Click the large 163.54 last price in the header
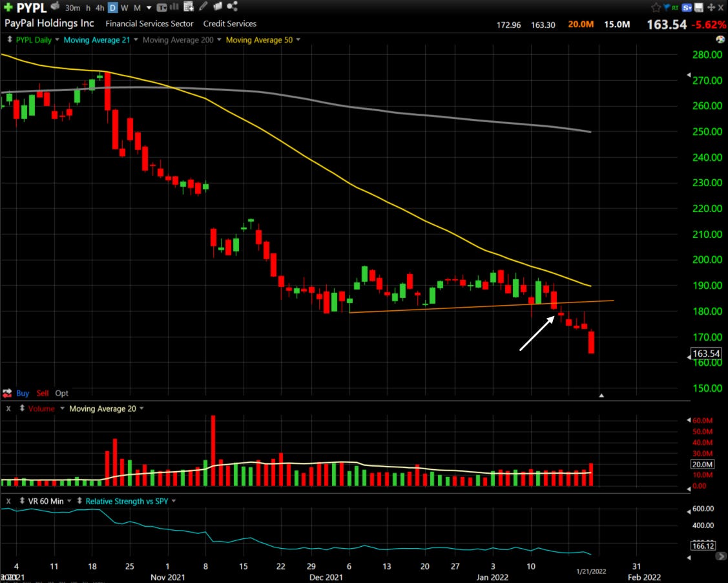Image resolution: width=728 pixels, height=583 pixels. tap(667, 25)
